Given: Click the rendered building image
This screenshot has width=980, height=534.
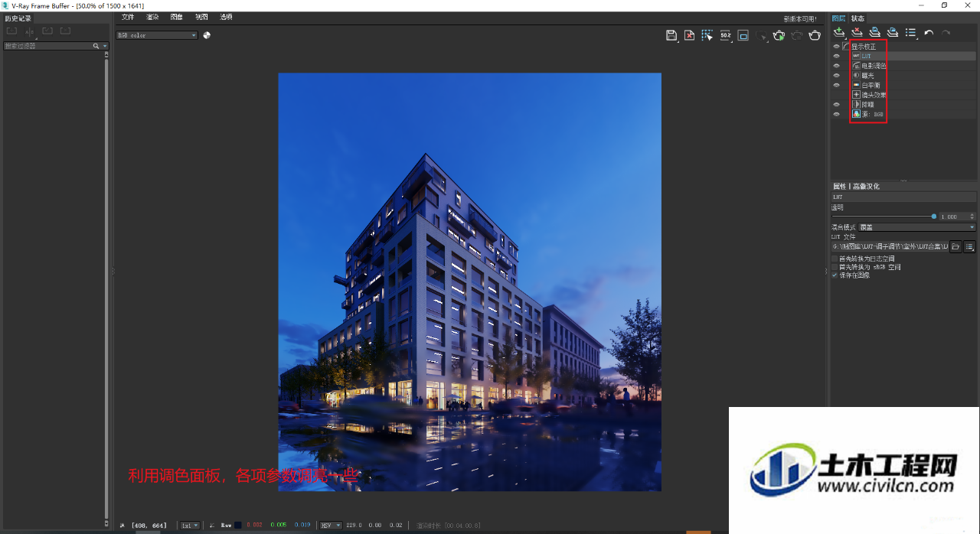Looking at the screenshot, I should click(x=469, y=282).
